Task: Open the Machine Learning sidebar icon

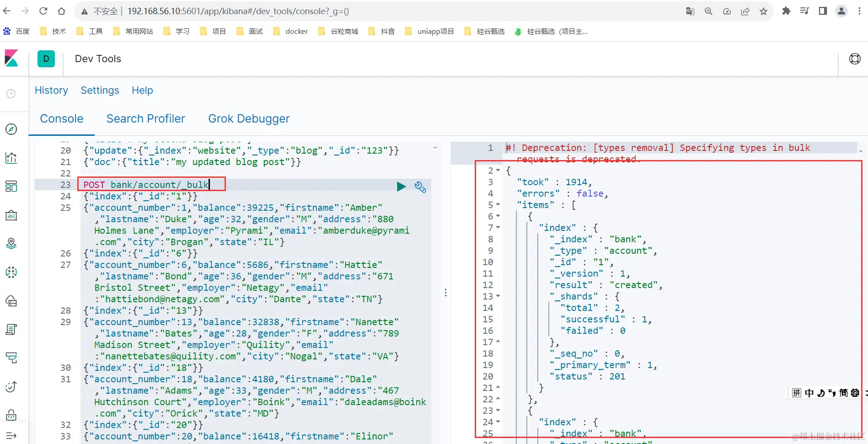Action: click(11, 273)
